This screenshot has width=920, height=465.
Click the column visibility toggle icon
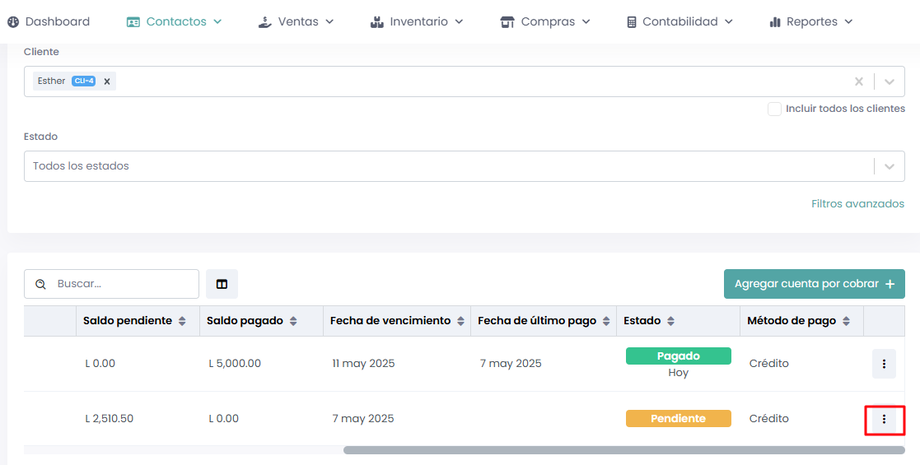222,284
